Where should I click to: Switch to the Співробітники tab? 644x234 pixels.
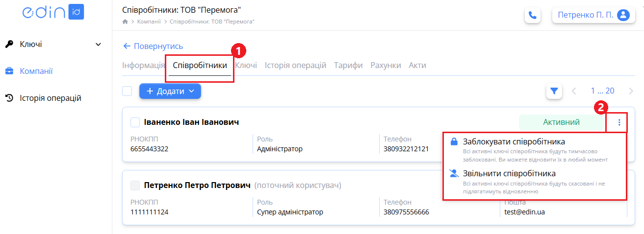click(200, 65)
